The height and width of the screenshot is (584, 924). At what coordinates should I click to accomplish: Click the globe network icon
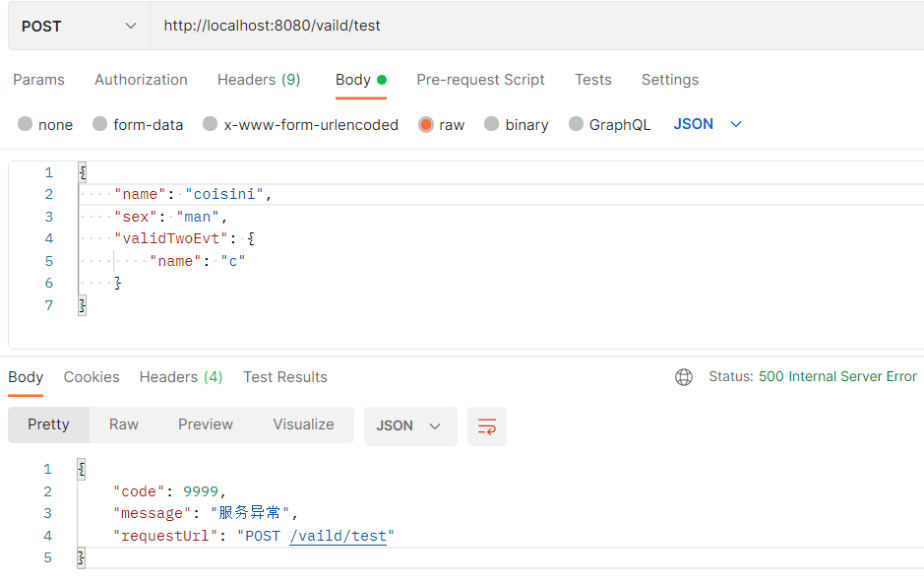(684, 377)
